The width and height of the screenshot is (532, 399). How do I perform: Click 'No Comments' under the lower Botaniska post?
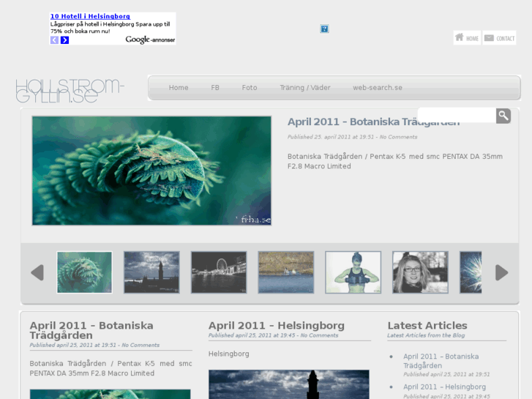(x=141, y=345)
